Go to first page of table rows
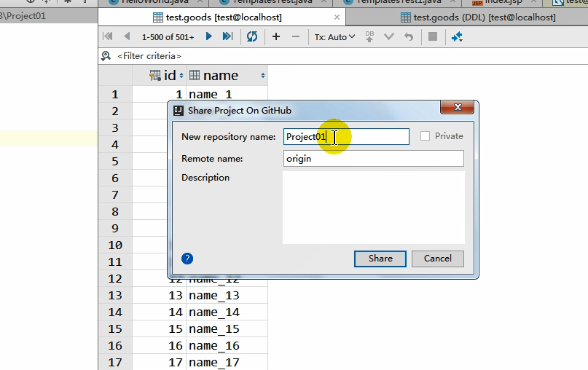The height and width of the screenshot is (370, 588). [108, 36]
